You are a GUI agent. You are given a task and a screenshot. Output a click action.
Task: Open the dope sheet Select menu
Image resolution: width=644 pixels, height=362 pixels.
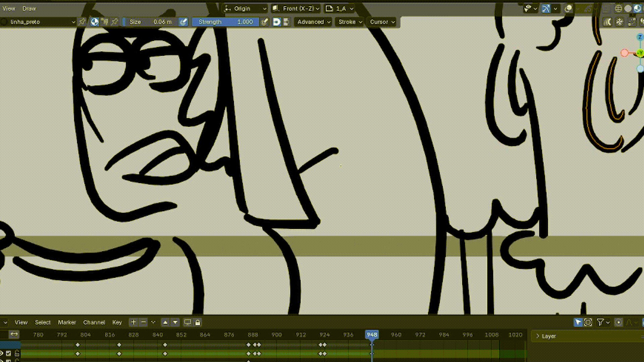tap(43, 322)
